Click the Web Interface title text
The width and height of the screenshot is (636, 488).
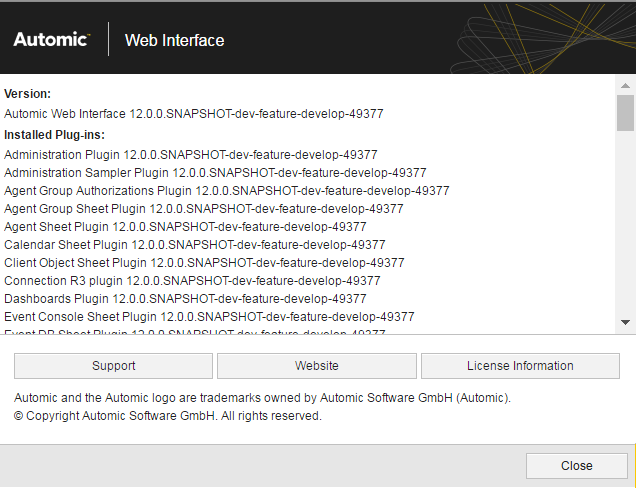pos(174,40)
